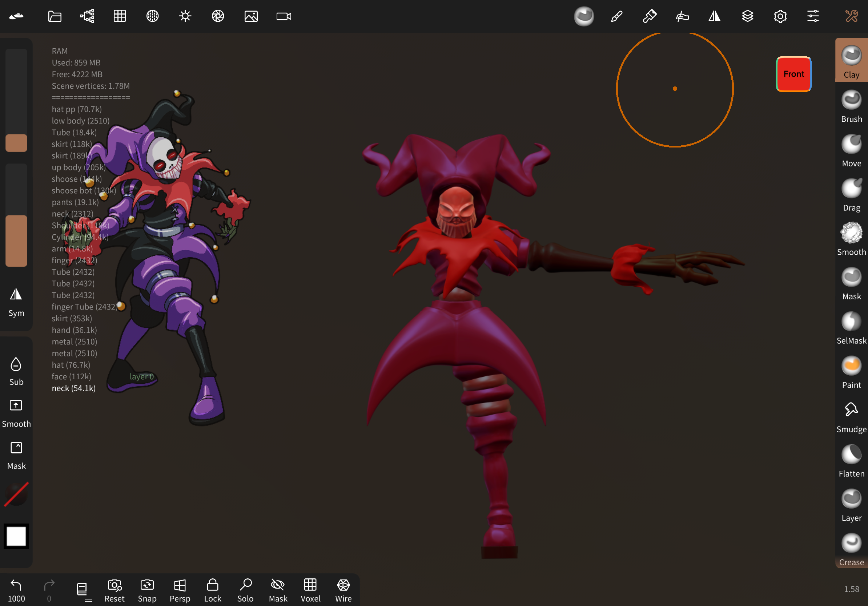Select the Crease tool
This screenshot has height=606, width=868.
tap(851, 549)
